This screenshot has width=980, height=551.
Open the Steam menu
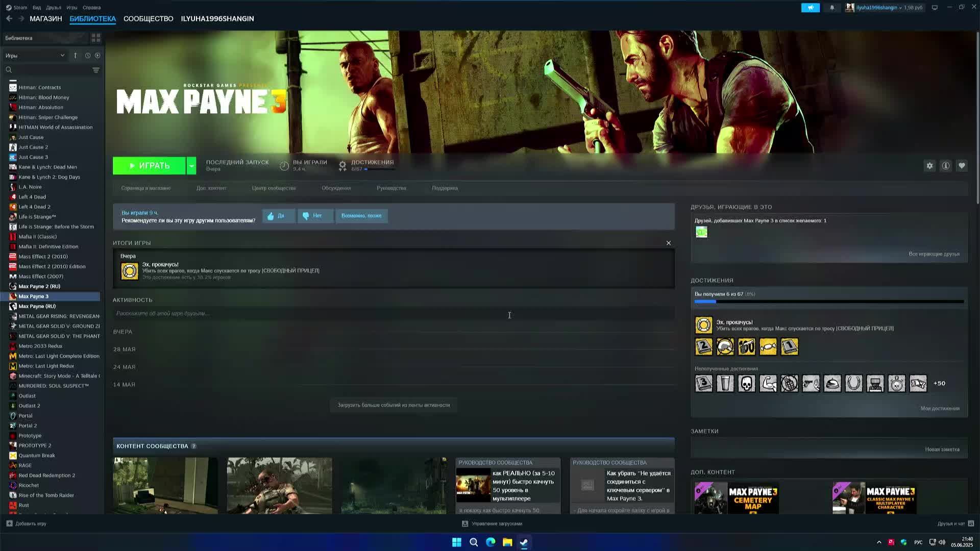(x=17, y=8)
